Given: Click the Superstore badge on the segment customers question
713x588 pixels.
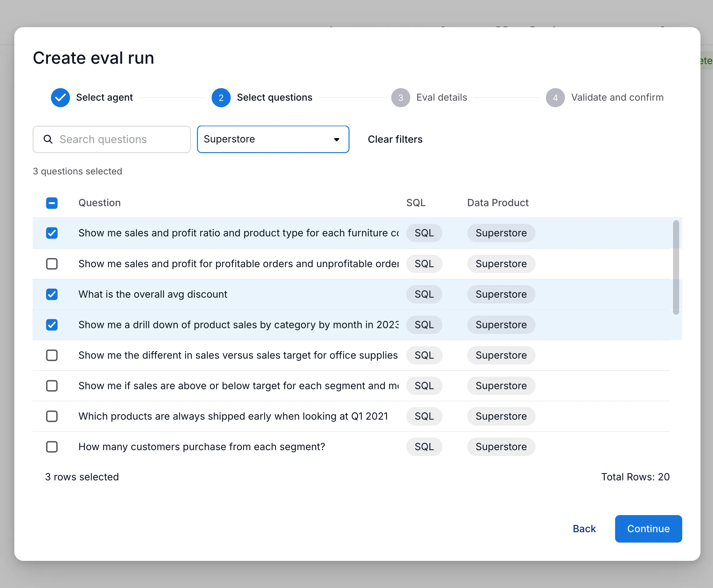Looking at the screenshot, I should tap(501, 446).
